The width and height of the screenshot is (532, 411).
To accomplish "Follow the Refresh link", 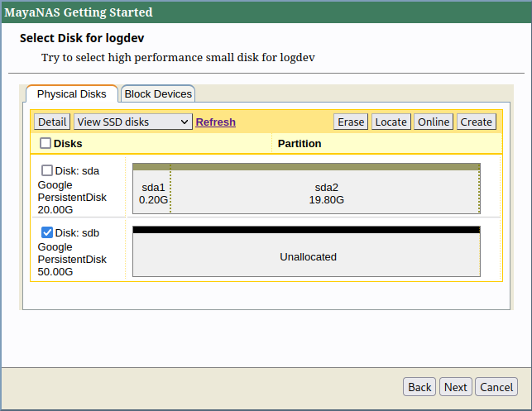I will click(x=215, y=122).
